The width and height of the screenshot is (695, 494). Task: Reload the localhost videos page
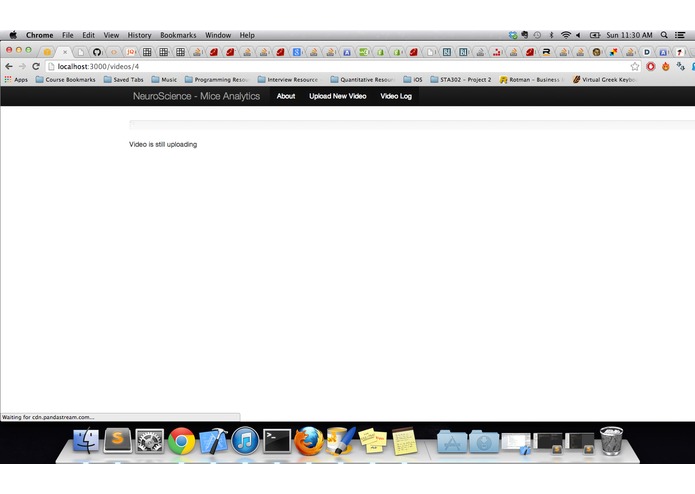pos(36,66)
